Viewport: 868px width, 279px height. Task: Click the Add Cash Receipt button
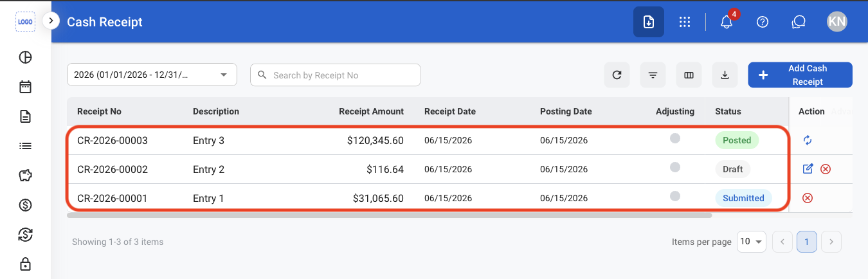[x=800, y=75]
